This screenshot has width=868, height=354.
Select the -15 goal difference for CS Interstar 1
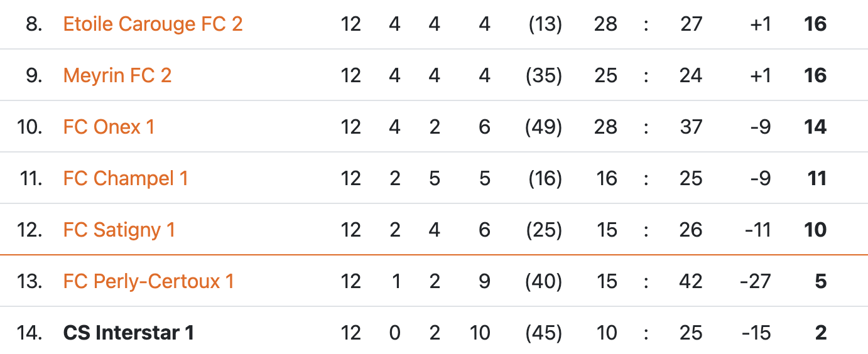click(x=756, y=333)
